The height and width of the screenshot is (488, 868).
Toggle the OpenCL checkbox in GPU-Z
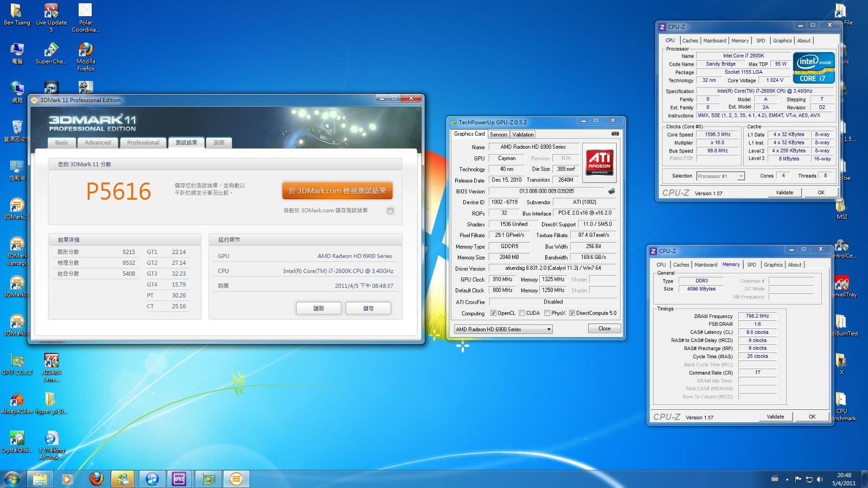(493, 313)
